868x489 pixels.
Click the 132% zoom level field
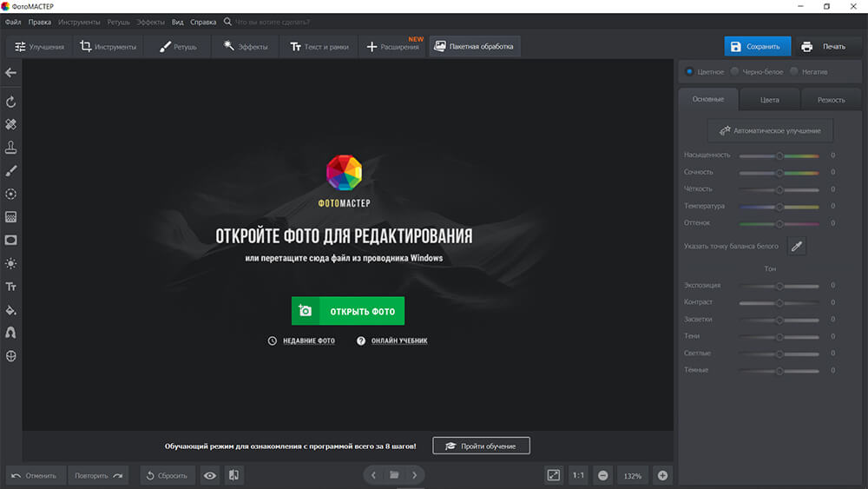(633, 476)
